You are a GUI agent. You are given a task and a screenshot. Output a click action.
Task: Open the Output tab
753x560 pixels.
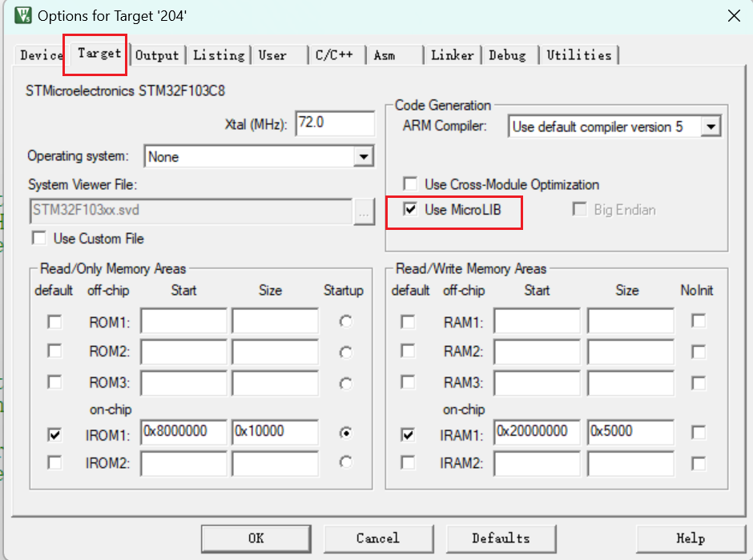(157, 55)
